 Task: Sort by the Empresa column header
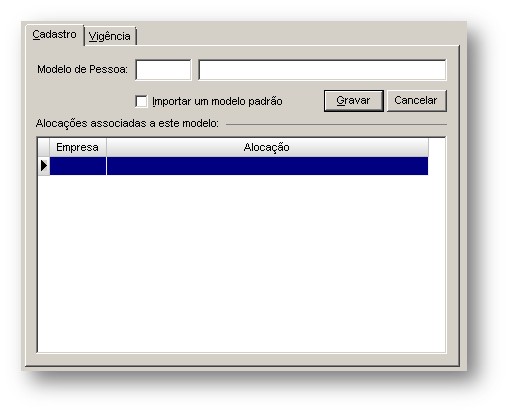click(78, 147)
